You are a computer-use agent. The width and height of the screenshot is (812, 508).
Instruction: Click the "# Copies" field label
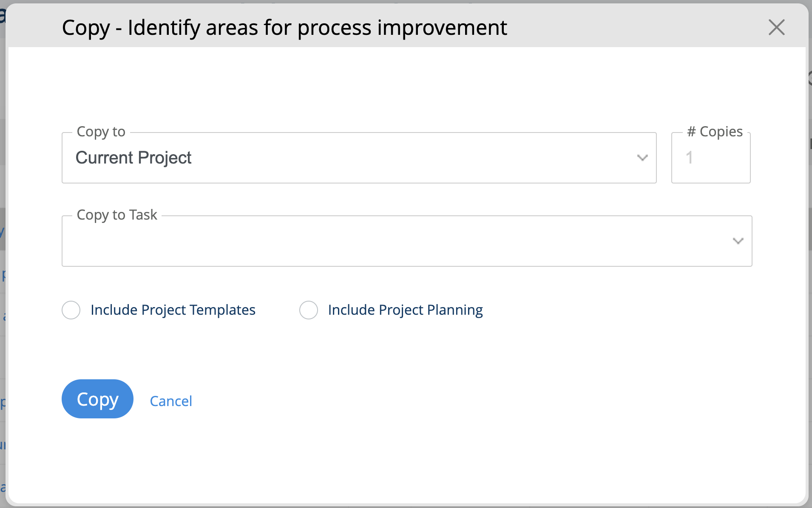click(x=715, y=132)
